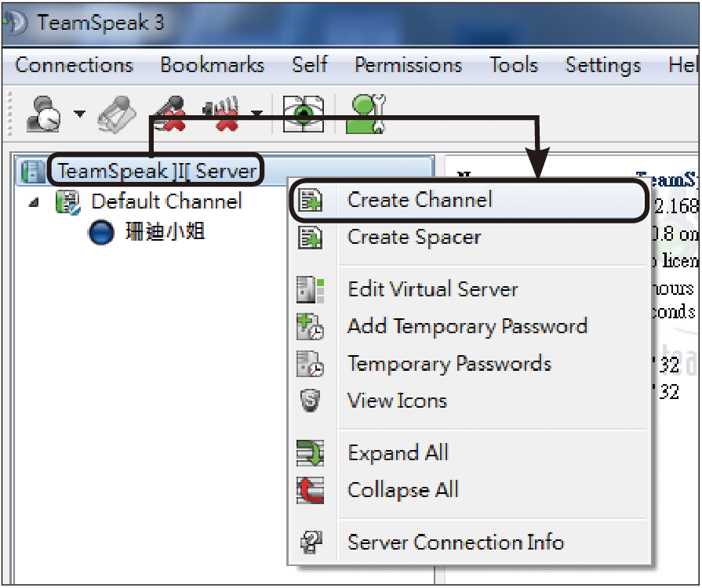Toggle the mute speakers toolbar icon
The width and height of the screenshot is (702, 588).
pyautogui.click(x=221, y=114)
